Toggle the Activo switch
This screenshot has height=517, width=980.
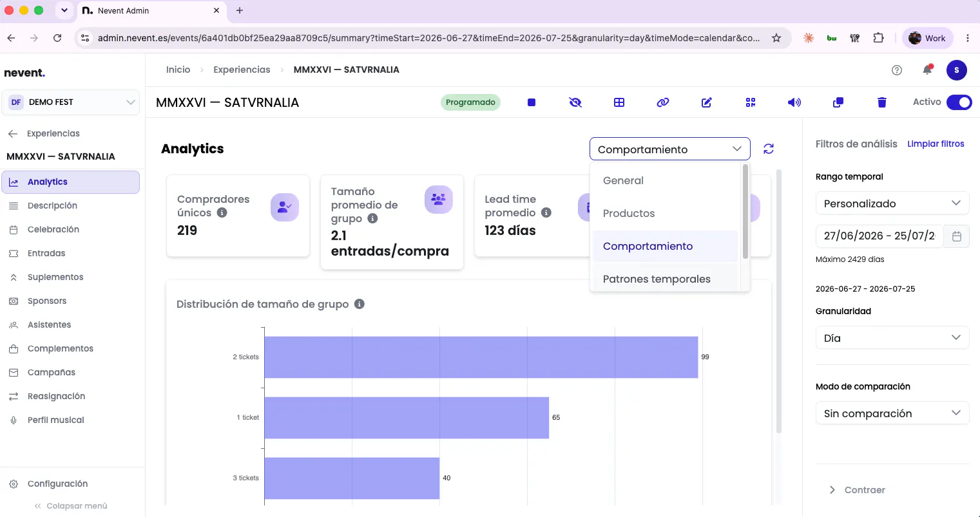coord(959,102)
